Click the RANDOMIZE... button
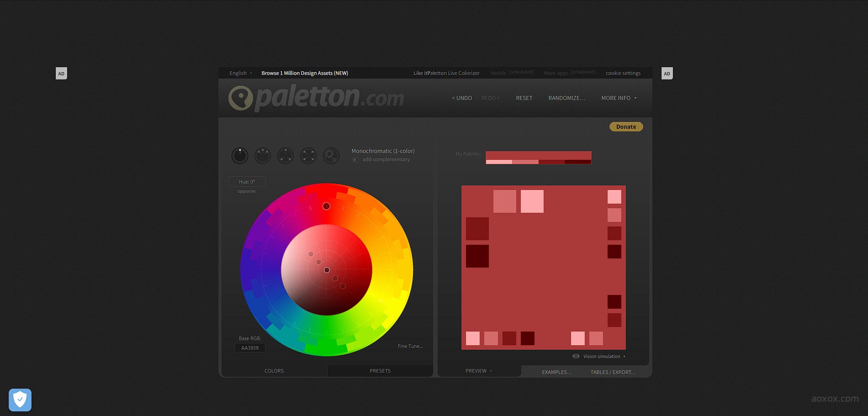 coord(566,98)
